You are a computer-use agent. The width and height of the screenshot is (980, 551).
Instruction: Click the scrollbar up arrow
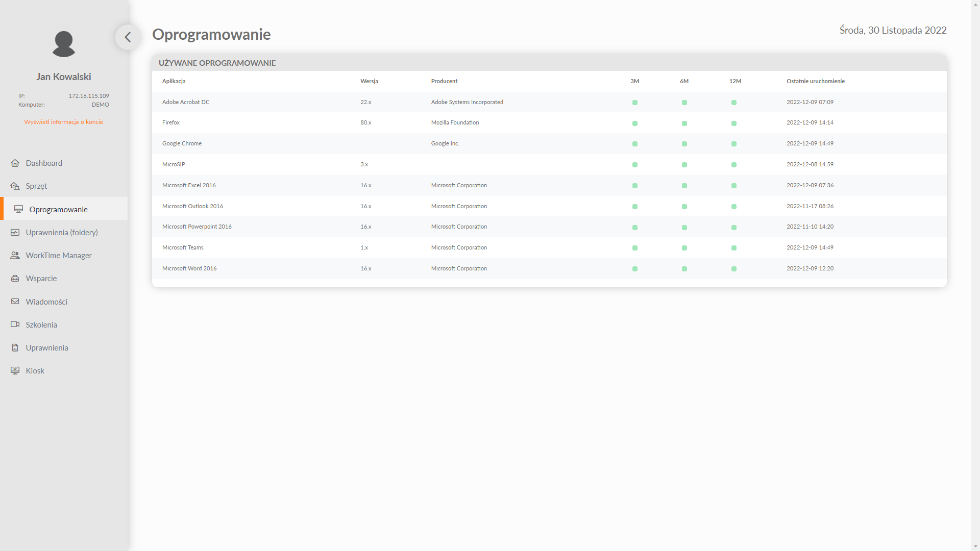pos(975,4)
